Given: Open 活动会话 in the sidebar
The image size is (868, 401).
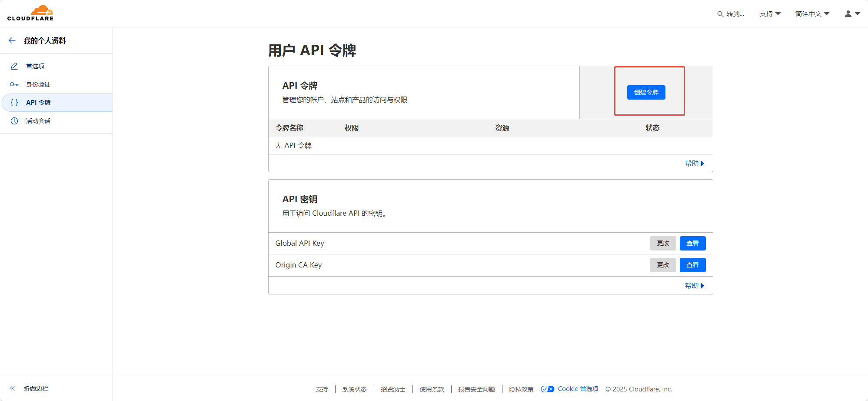Looking at the screenshot, I should (x=38, y=121).
